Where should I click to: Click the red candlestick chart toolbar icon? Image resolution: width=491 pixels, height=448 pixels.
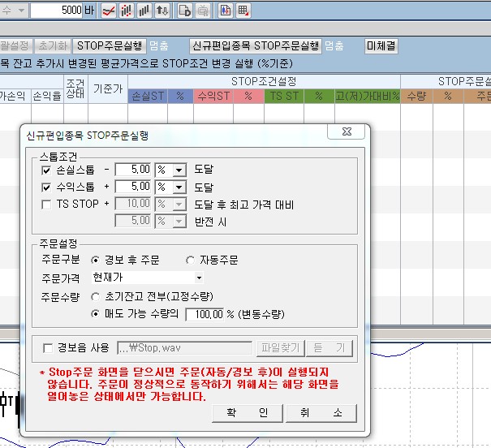[126, 11]
